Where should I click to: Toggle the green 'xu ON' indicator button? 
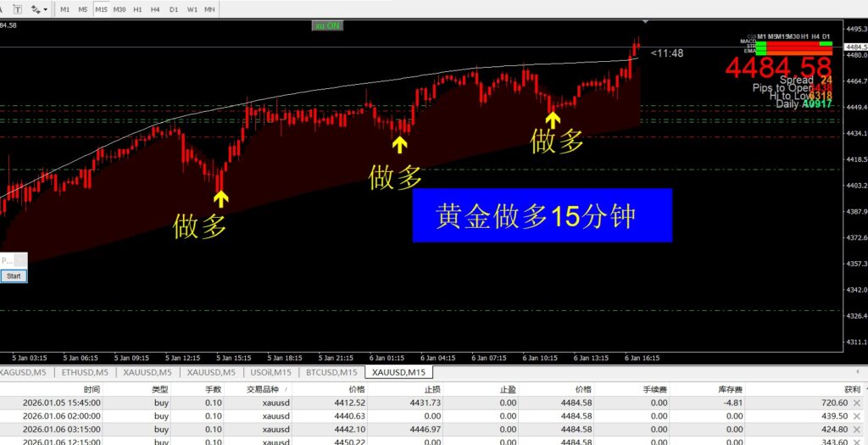(x=327, y=25)
